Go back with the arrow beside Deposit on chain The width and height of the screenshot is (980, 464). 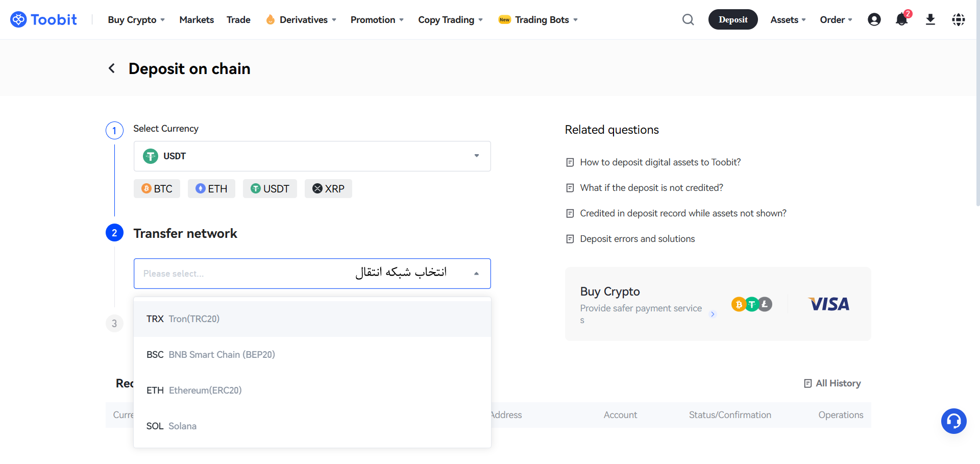[x=112, y=68]
